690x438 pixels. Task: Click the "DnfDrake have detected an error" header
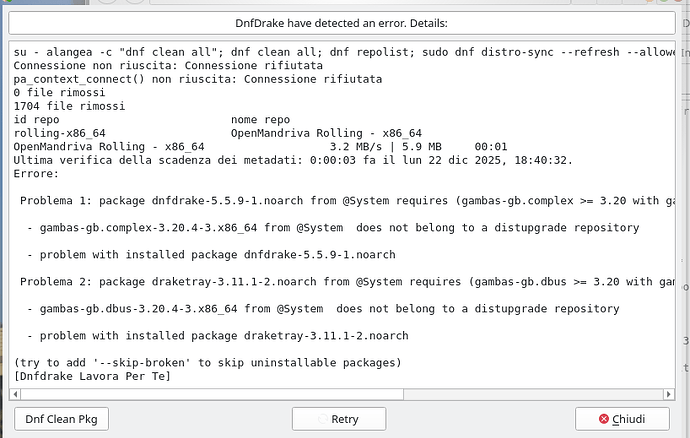click(x=343, y=22)
